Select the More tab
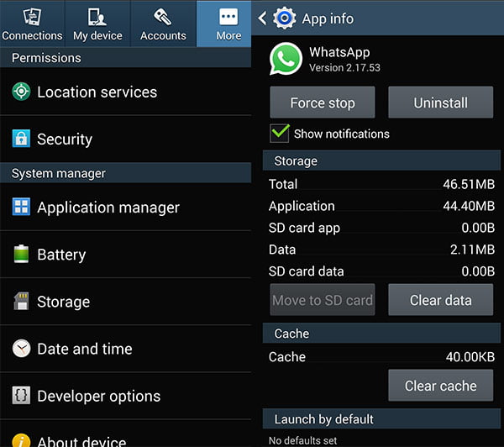 pos(224,24)
